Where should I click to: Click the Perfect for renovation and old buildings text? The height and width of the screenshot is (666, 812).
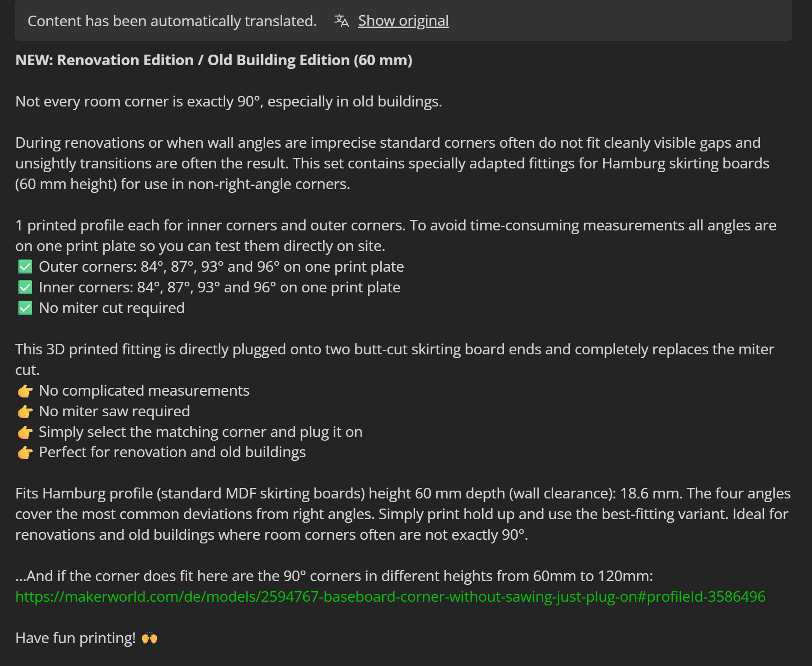(x=172, y=452)
